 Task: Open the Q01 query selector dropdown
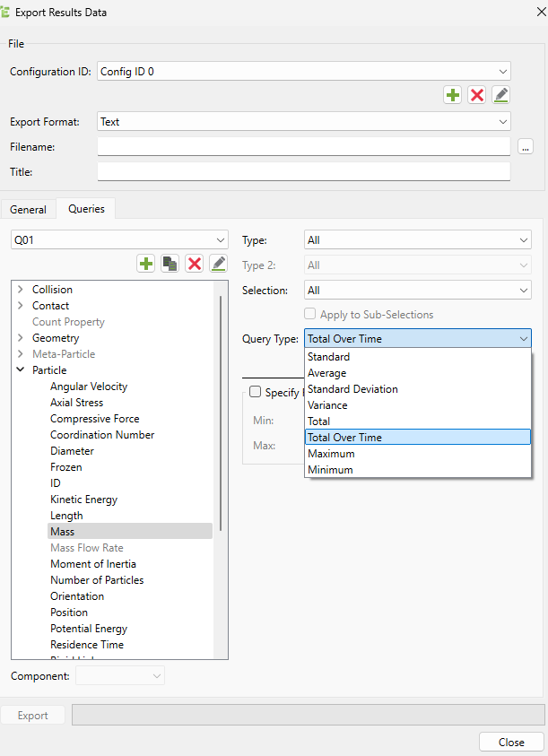pyautogui.click(x=119, y=239)
